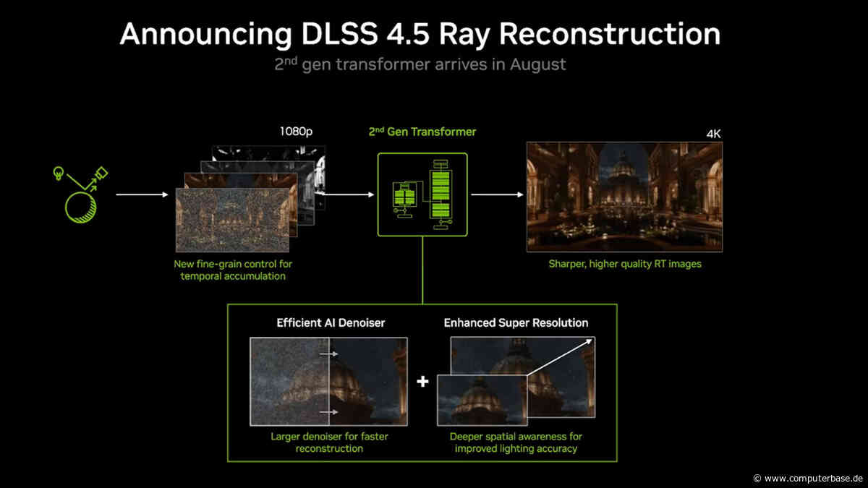
Task: Click the Enhanced Super Resolution comparison image
Action: [516, 381]
